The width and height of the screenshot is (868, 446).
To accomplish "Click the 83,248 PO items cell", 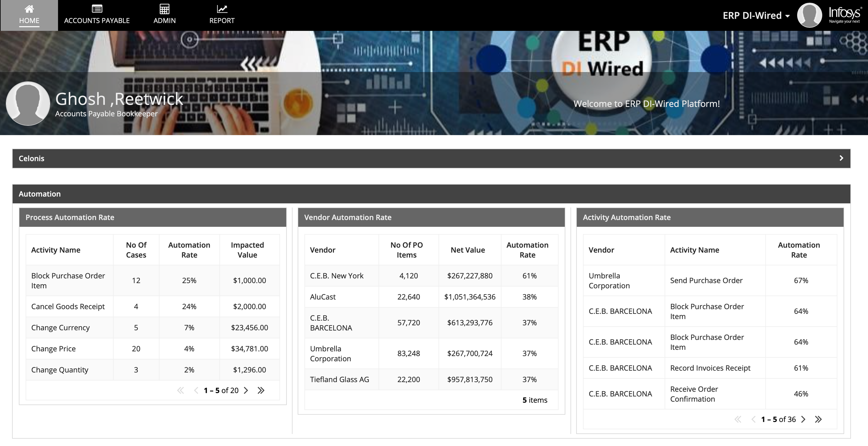I will tap(408, 353).
